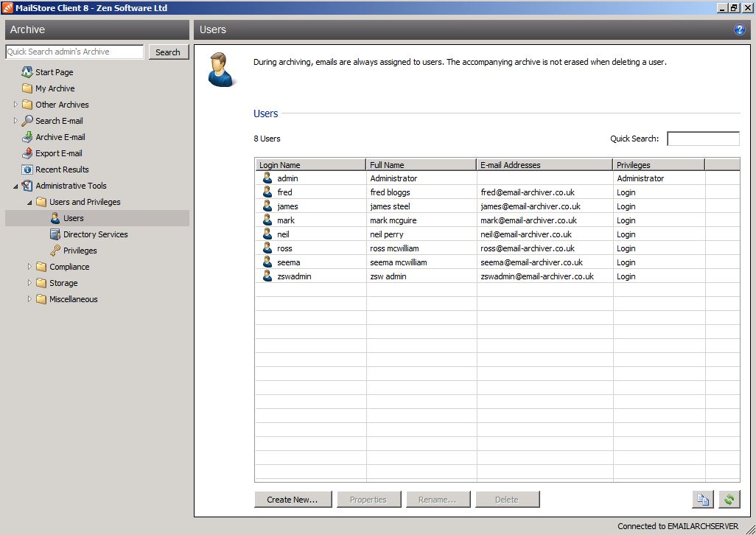
Task: Open the help icon in Users header
Action: pyautogui.click(x=739, y=30)
